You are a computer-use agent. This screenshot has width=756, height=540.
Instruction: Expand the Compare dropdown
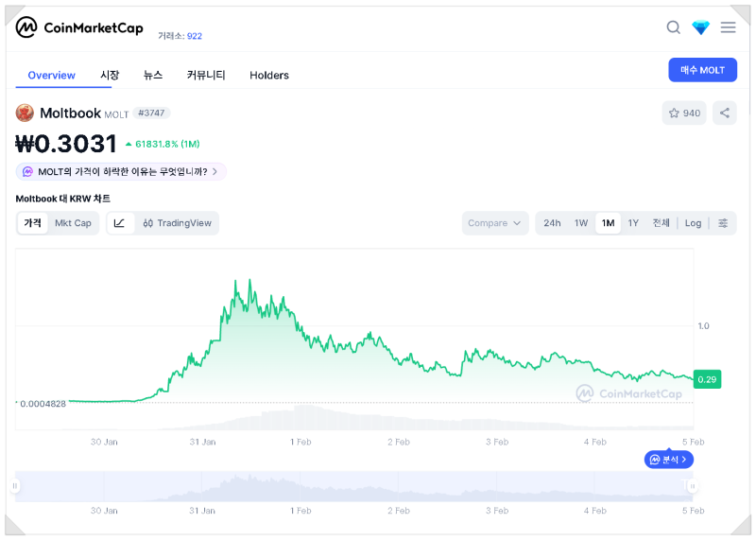point(494,223)
